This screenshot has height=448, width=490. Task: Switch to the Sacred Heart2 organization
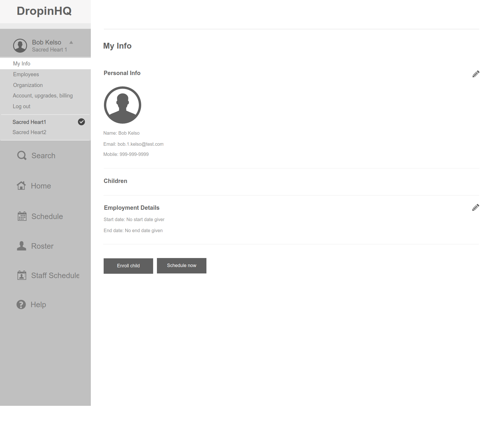(x=29, y=132)
